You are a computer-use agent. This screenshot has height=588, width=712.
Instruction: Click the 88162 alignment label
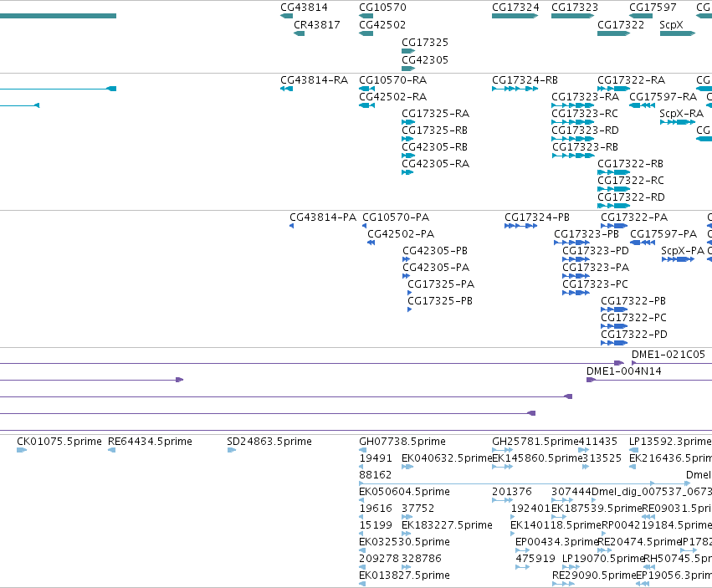376,475
